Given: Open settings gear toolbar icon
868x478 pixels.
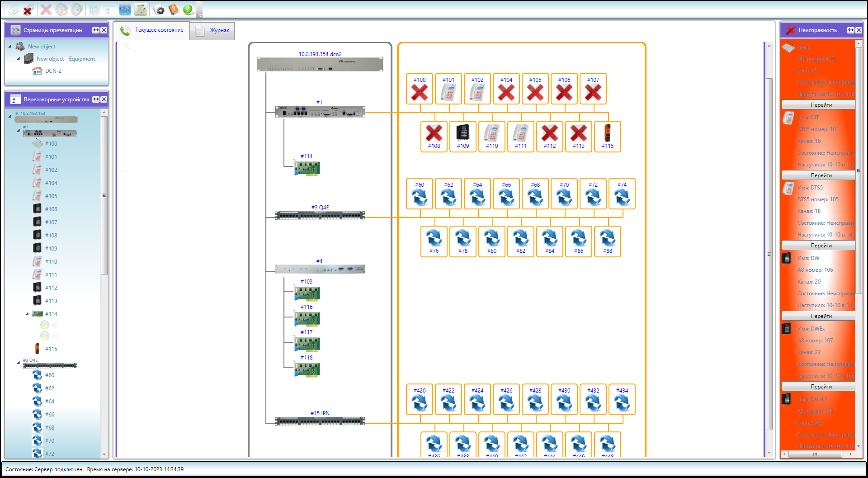Looking at the screenshot, I should pos(159,9).
